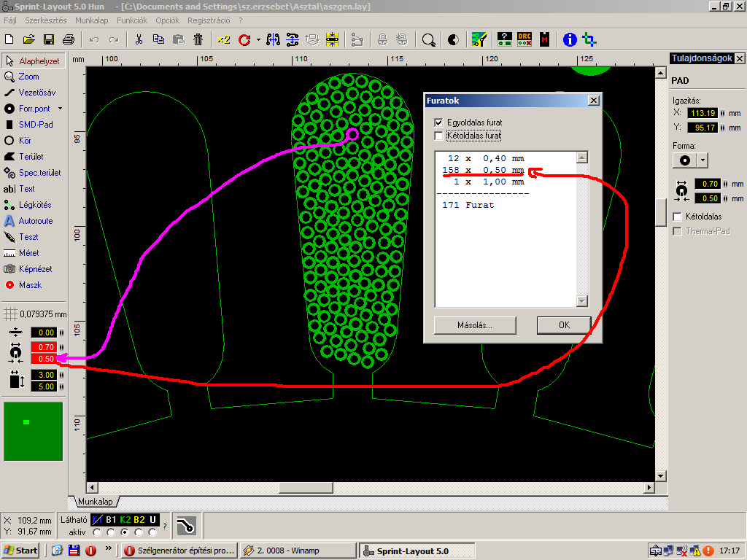The width and height of the screenshot is (747, 560).
Task: Select the Terület polygon tool
Action: click(24, 157)
